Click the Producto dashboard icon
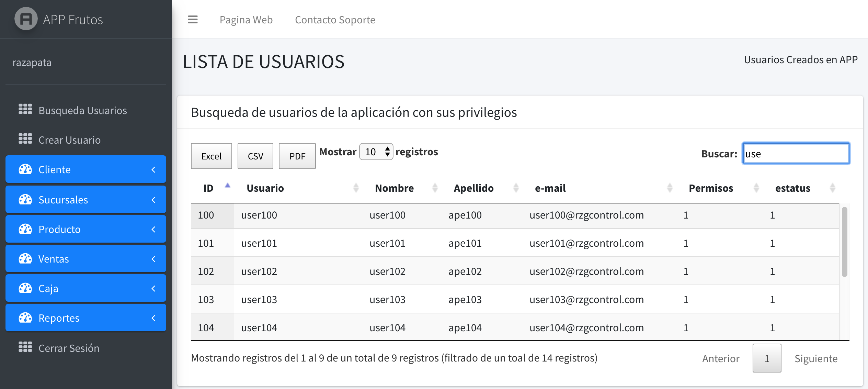Viewport: 868px width, 389px height. click(25, 229)
